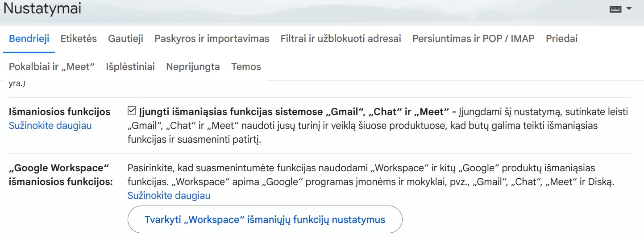The image size is (644, 235).
Task: Open the Priedai tab
Action: 561,39
